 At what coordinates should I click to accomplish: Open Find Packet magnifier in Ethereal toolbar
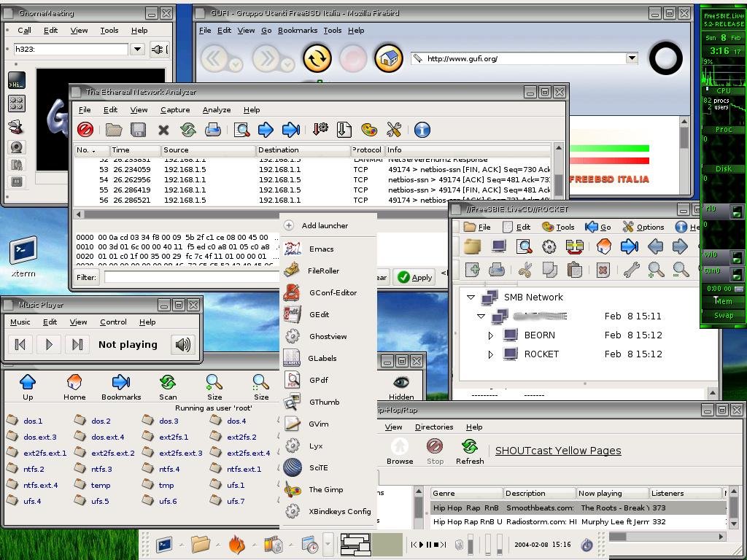coord(242,130)
